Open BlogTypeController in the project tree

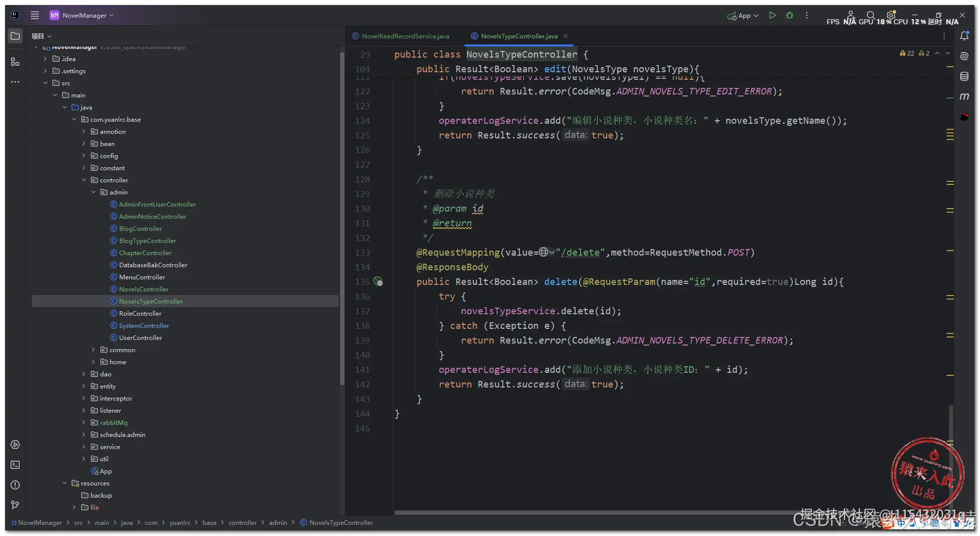[x=147, y=240]
